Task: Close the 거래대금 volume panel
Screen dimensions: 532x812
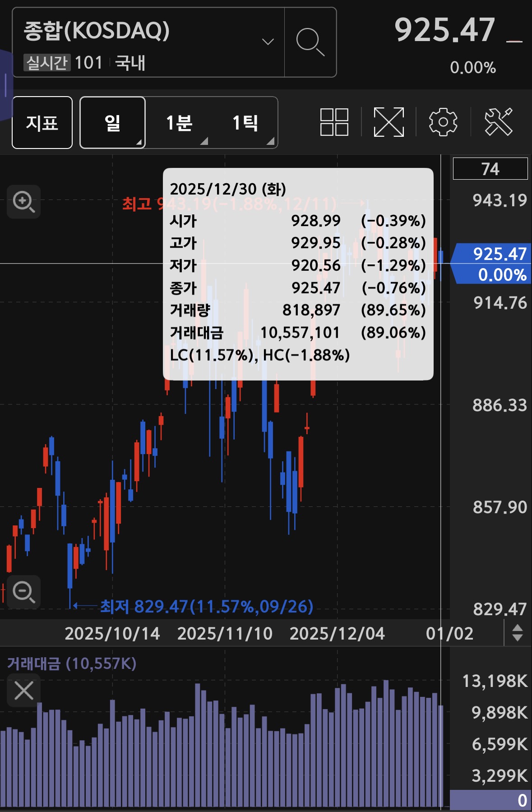Action: (x=24, y=690)
